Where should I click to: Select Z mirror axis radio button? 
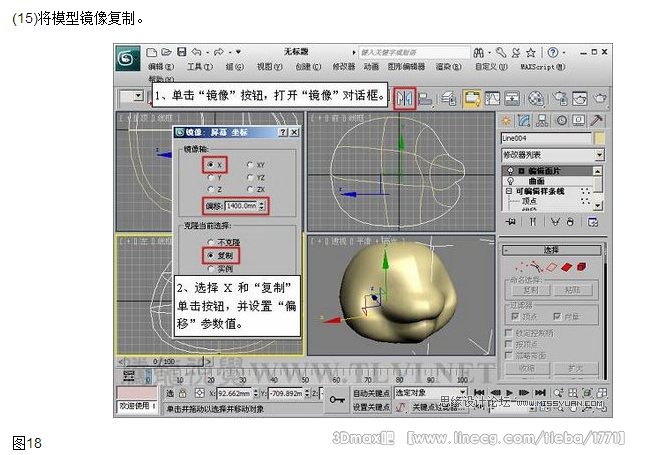211,189
